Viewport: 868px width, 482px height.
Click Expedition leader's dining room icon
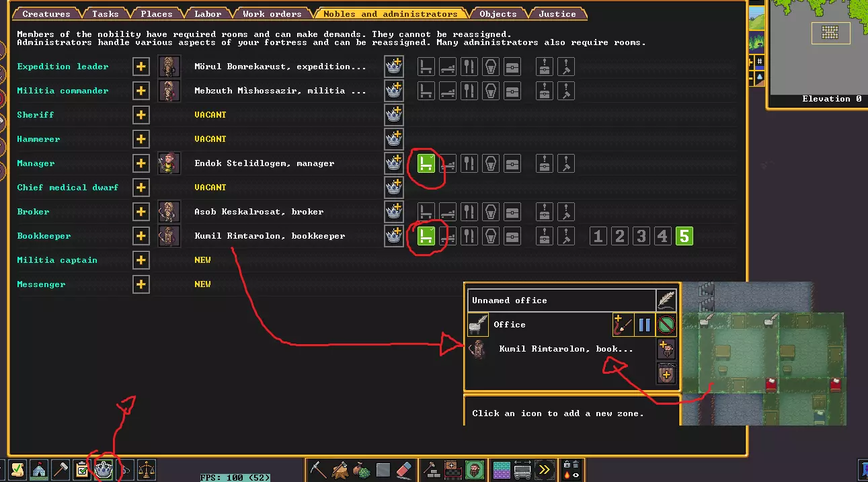(x=469, y=67)
